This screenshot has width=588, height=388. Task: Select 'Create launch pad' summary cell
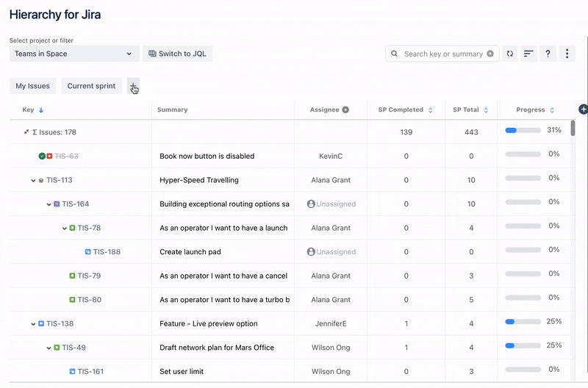[190, 252]
